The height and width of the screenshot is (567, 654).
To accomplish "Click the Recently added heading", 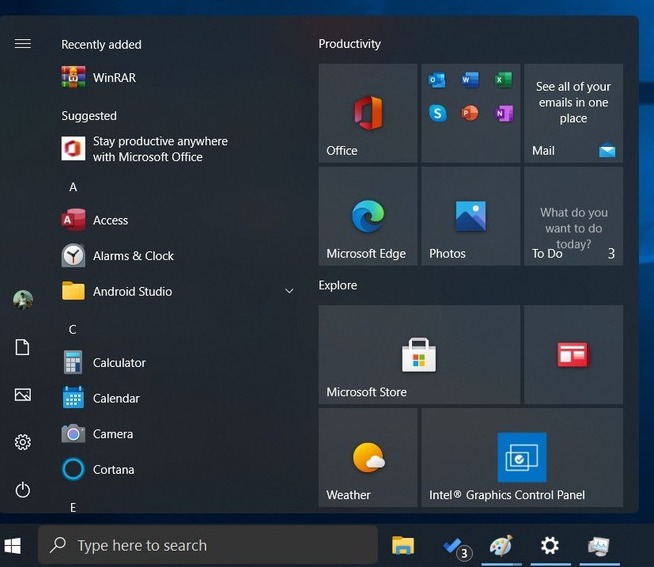I will pyautogui.click(x=101, y=44).
